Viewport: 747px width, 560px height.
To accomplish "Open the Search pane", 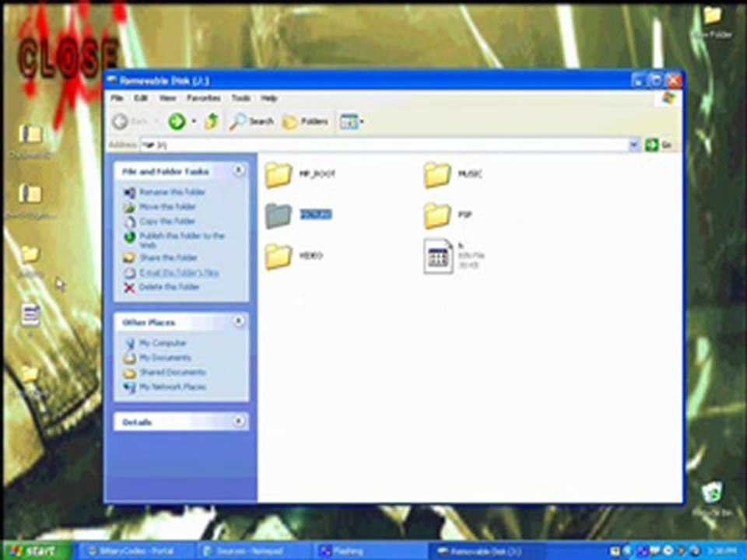I will 251,122.
